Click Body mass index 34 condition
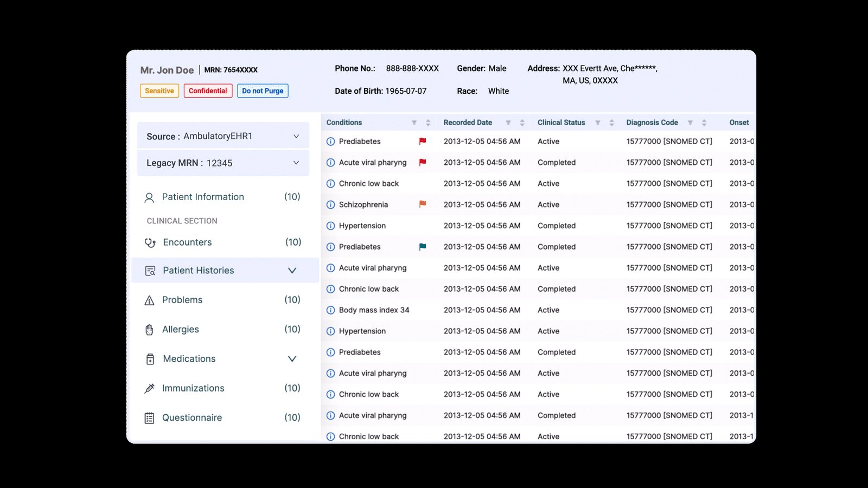The height and width of the screenshot is (488, 868). (x=374, y=310)
